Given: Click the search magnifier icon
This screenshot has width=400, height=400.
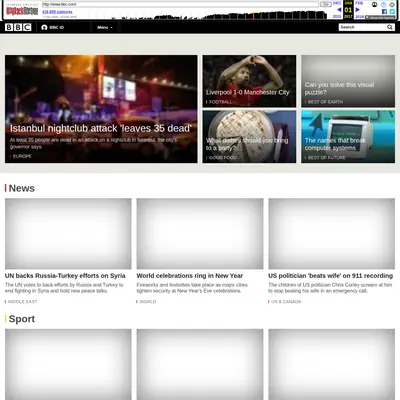Looking at the screenshot, I should pyautogui.click(x=390, y=27).
